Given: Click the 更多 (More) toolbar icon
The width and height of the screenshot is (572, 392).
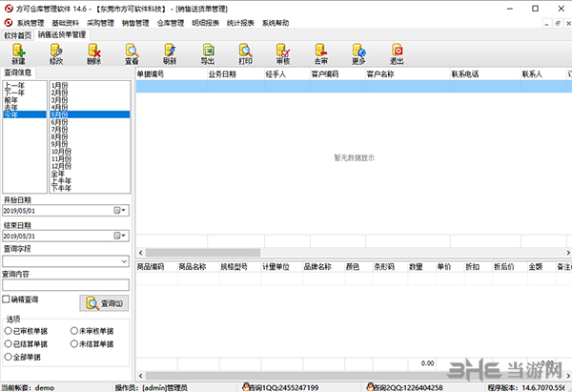Looking at the screenshot, I should tap(359, 54).
